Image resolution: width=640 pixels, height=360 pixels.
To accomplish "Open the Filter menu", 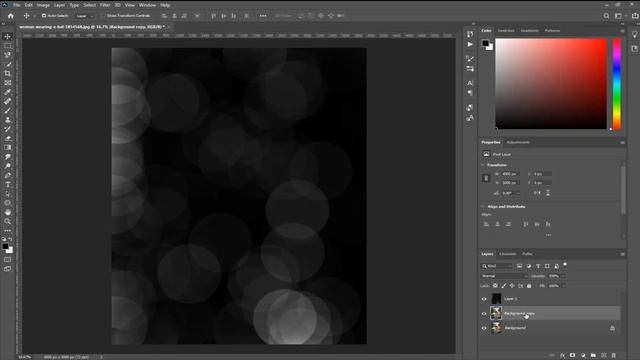I will coord(105,5).
